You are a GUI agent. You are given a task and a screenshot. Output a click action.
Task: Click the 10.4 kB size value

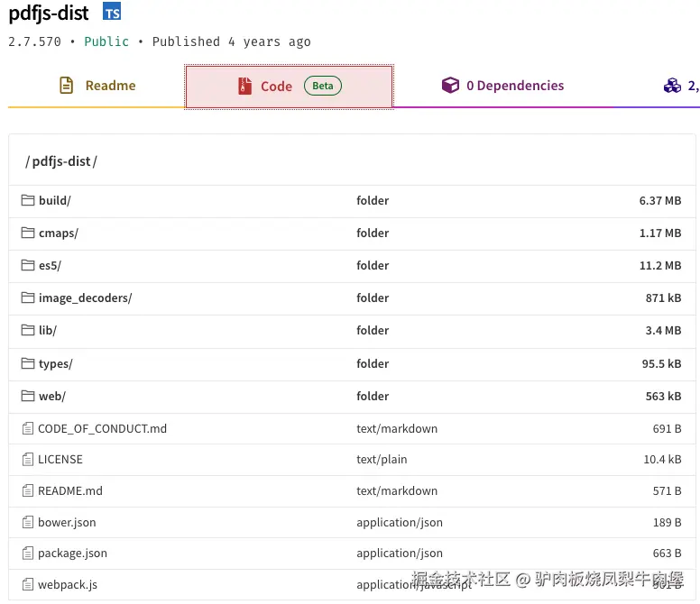click(662, 460)
